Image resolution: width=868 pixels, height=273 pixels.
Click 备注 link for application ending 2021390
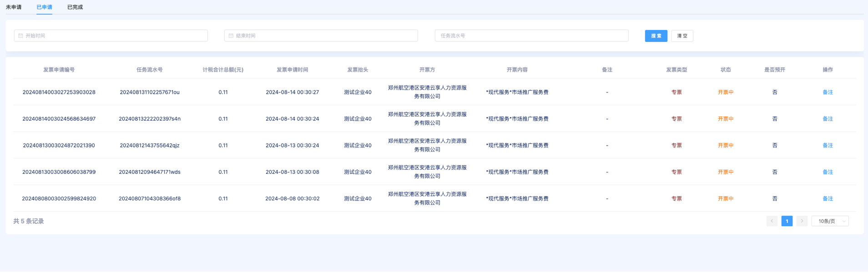click(x=828, y=146)
